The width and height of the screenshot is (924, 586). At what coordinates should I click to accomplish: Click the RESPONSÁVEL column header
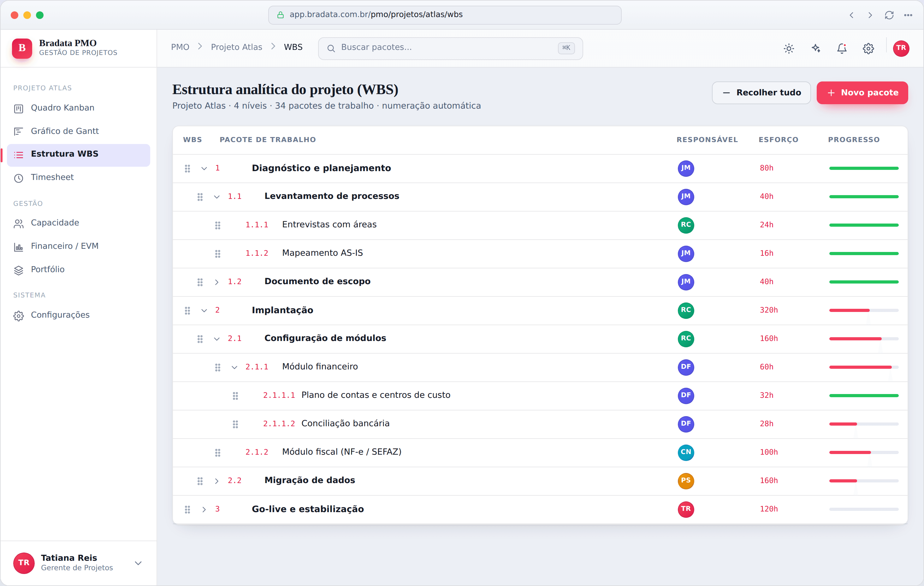click(x=707, y=140)
